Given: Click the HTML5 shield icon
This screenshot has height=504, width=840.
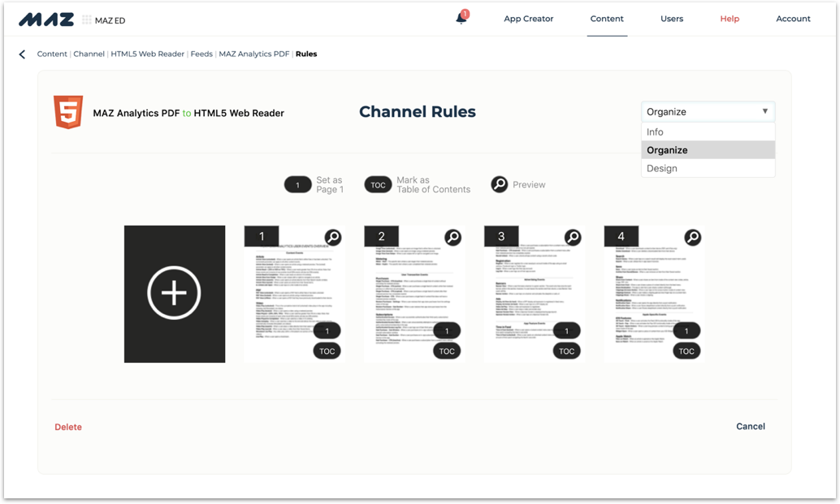Looking at the screenshot, I should point(68,112).
